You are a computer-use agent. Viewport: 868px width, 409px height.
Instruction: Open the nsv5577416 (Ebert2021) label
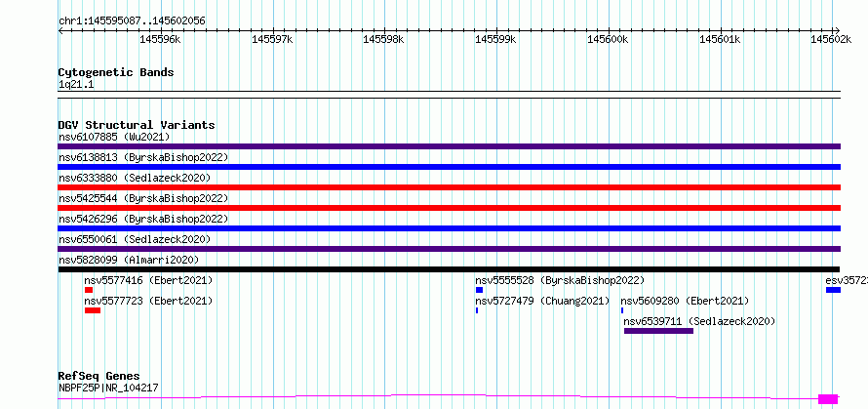point(148,280)
